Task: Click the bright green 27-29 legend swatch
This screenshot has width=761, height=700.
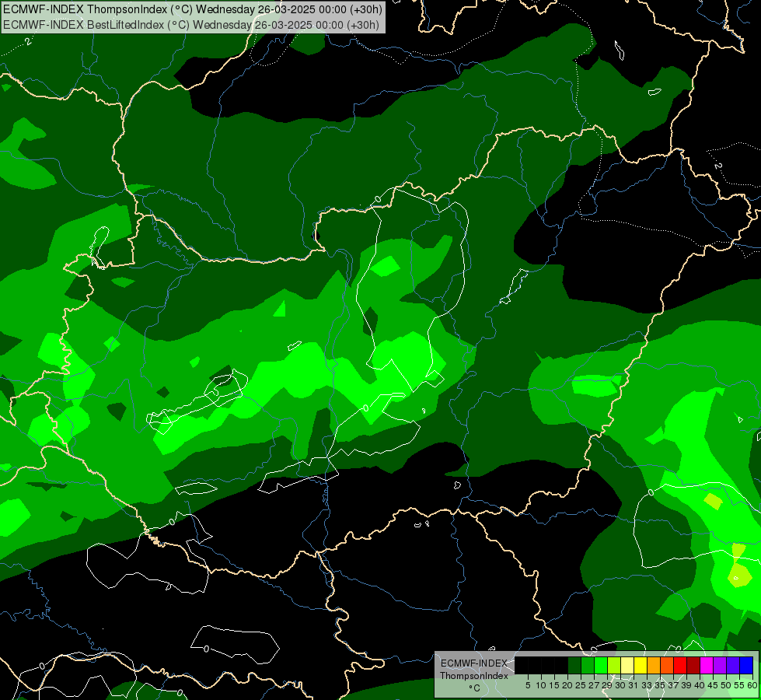Action: point(601,665)
